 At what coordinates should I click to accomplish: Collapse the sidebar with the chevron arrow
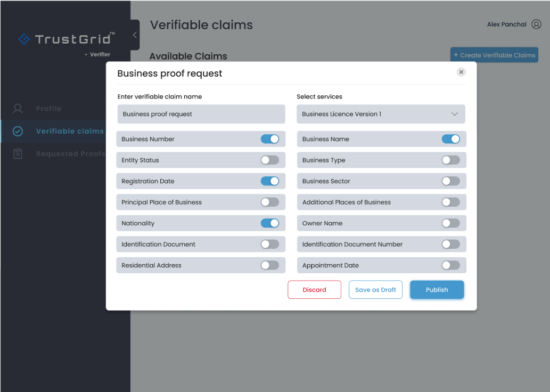point(135,35)
